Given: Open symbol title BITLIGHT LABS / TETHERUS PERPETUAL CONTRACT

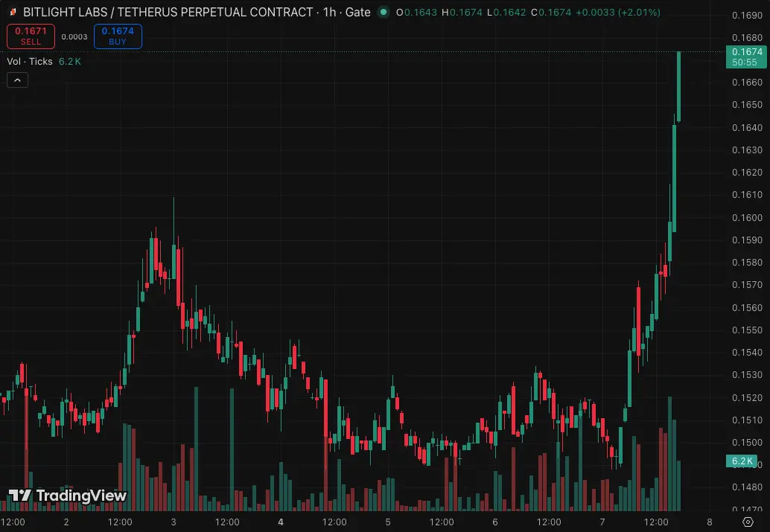Looking at the screenshot, I should [168, 12].
